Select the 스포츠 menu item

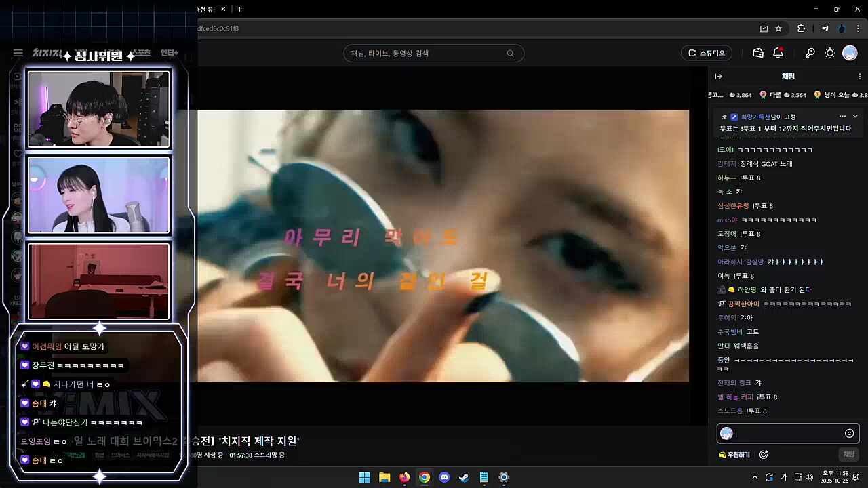140,52
